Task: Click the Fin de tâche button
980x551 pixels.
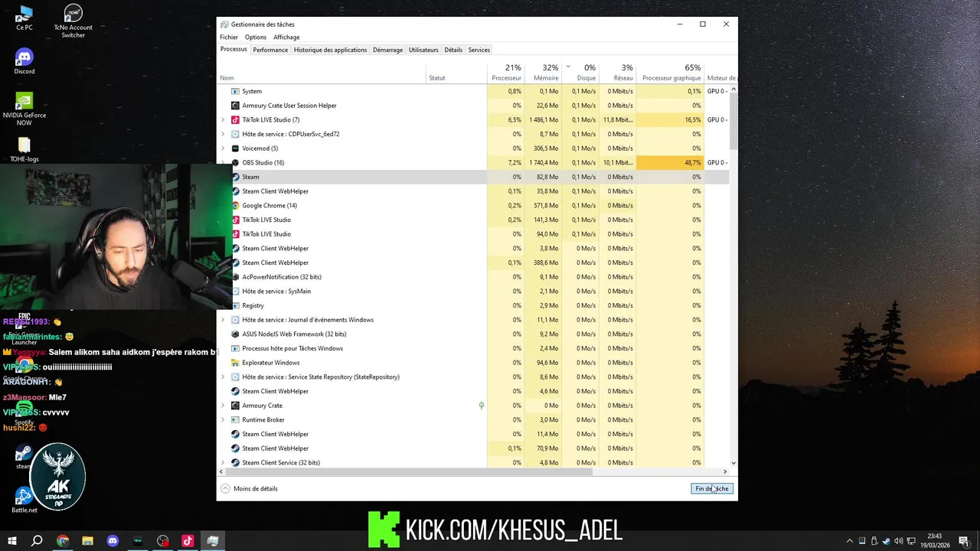Action: tap(712, 488)
